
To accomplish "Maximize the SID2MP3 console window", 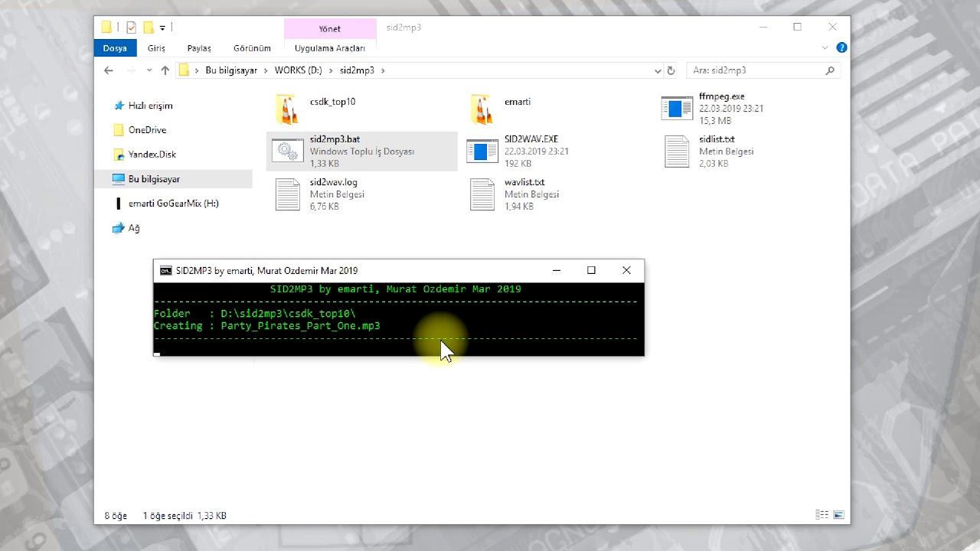I will click(x=591, y=270).
